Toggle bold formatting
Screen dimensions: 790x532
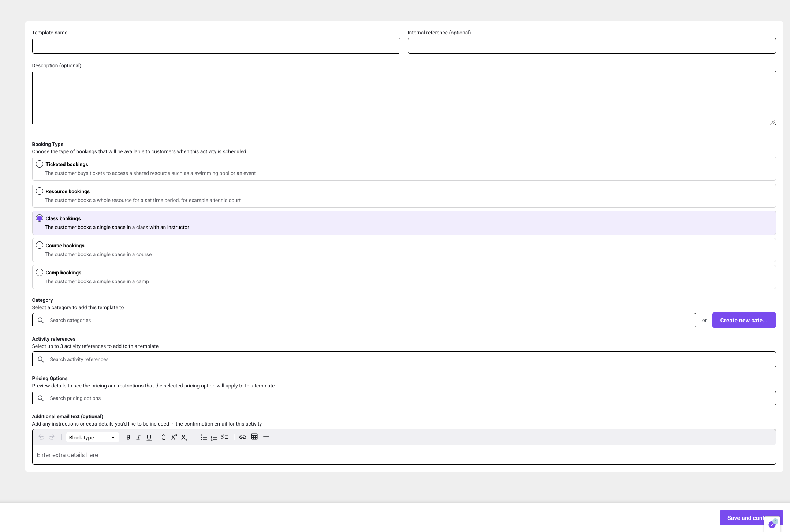click(x=128, y=437)
